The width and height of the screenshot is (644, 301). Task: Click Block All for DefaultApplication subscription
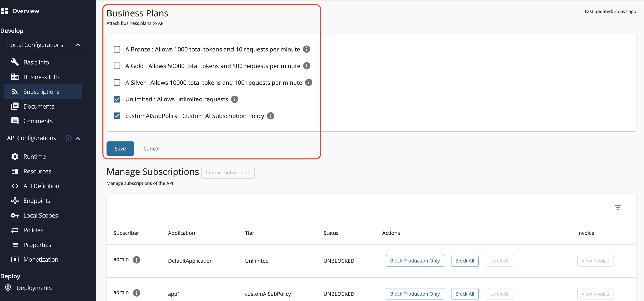click(464, 261)
